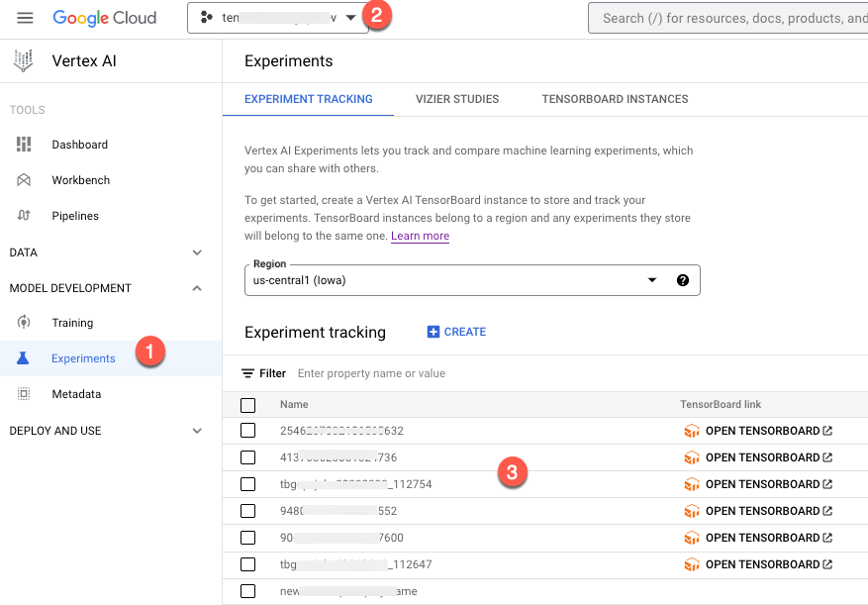The width and height of the screenshot is (868, 605).
Task: Open the help tooltip beside the Region selector
Action: [683, 280]
